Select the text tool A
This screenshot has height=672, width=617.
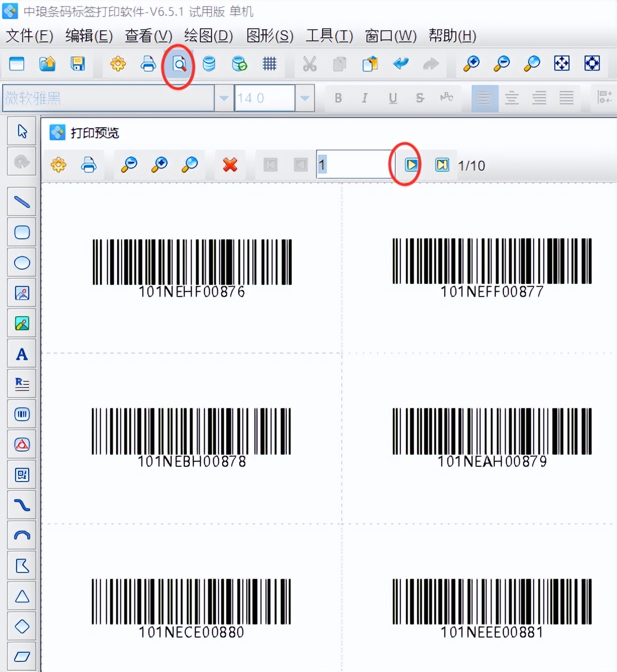click(22, 354)
